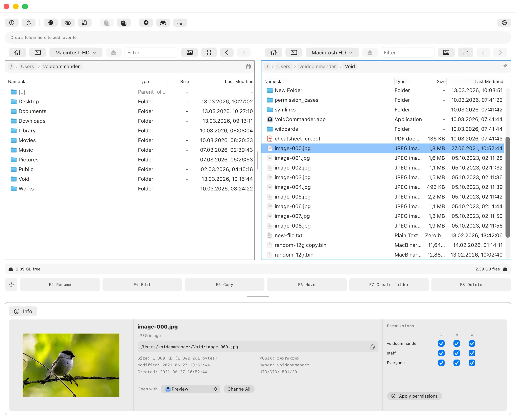Image resolution: width=516 pixels, height=420 pixels.
Task: Copy the right panel path to clipboard
Action: [505, 67]
